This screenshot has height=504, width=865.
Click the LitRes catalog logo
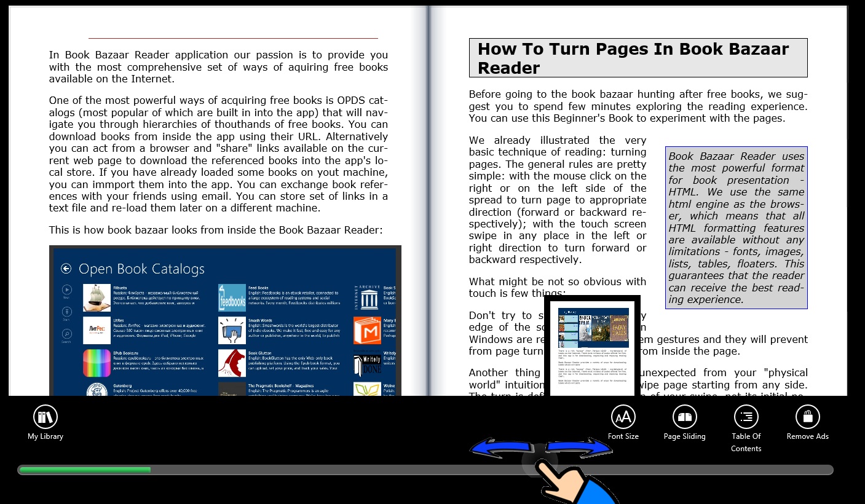click(x=97, y=330)
